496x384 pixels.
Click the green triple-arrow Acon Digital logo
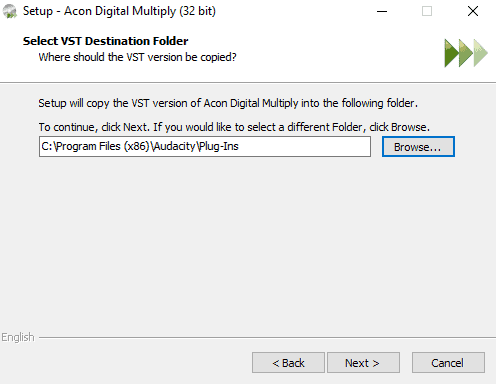point(466,53)
